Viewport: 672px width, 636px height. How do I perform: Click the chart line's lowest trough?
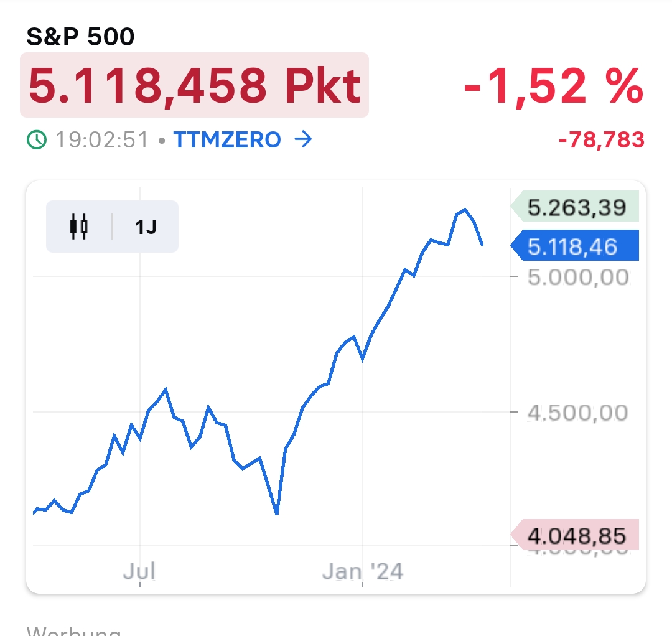[276, 514]
